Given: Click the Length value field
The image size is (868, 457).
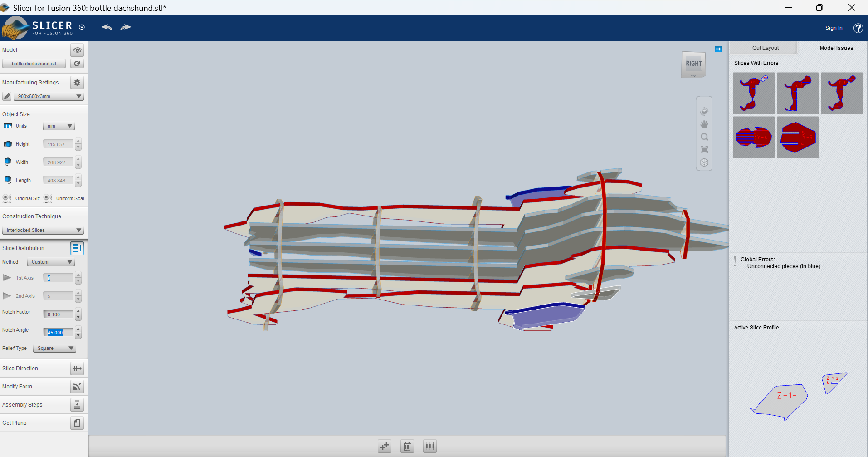Looking at the screenshot, I should coord(58,181).
